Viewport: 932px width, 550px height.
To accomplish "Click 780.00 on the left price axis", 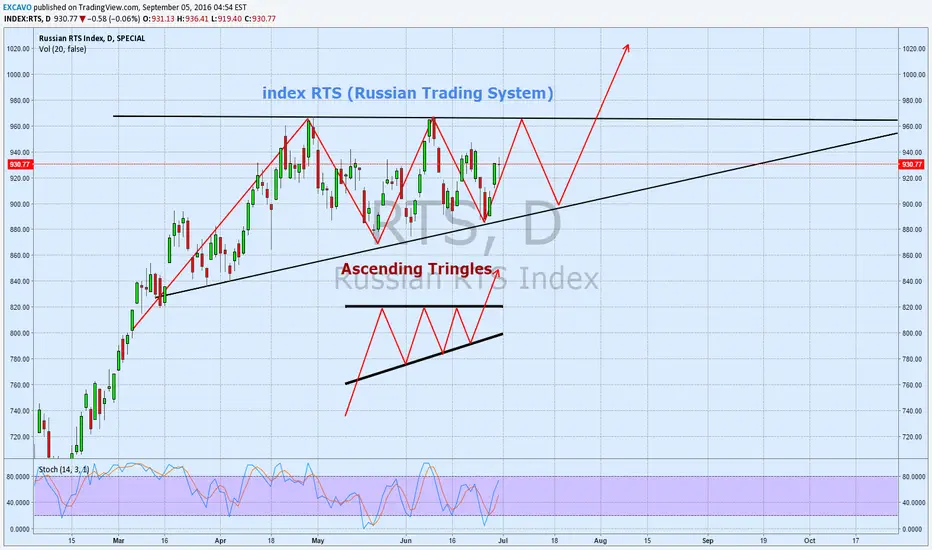I will pos(20,359).
